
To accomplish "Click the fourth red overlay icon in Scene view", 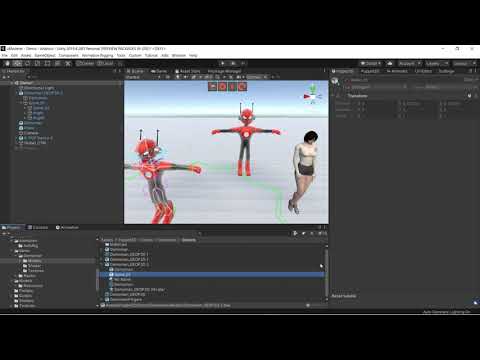I will pos(242,87).
